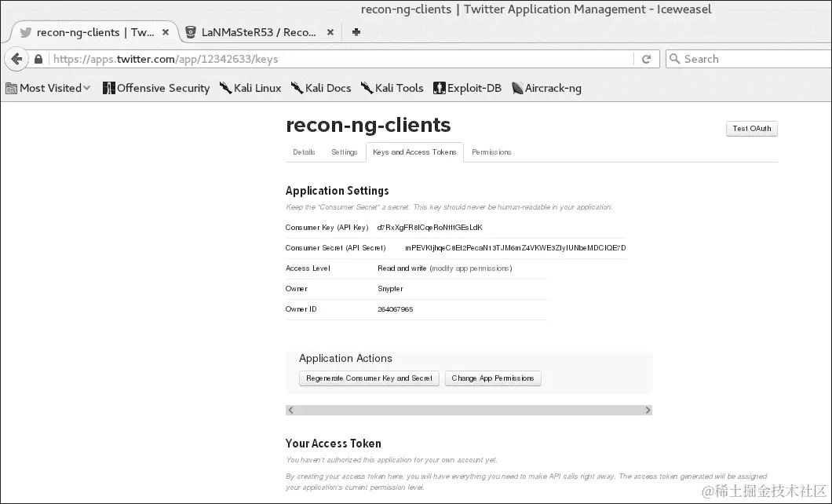Click the Consumer Key (API Key) label
This screenshot has width=832, height=504.
point(327,228)
